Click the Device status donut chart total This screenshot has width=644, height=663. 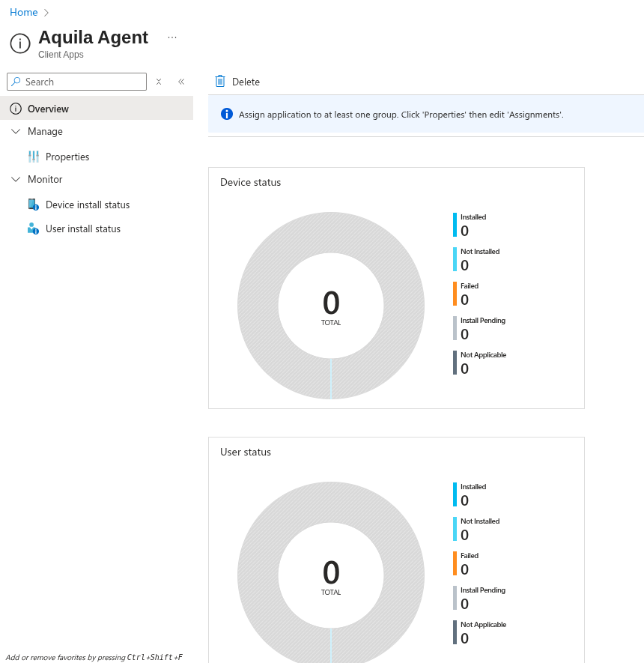pos(331,306)
